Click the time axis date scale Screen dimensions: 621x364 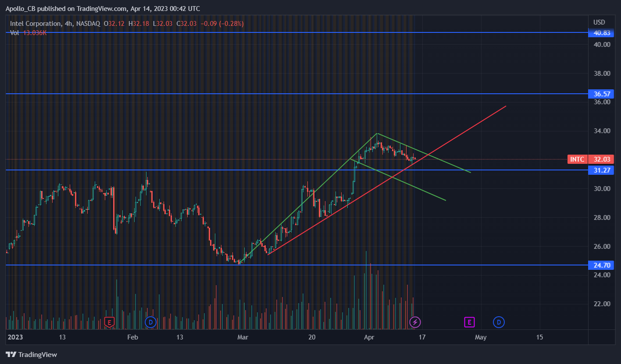(307, 337)
